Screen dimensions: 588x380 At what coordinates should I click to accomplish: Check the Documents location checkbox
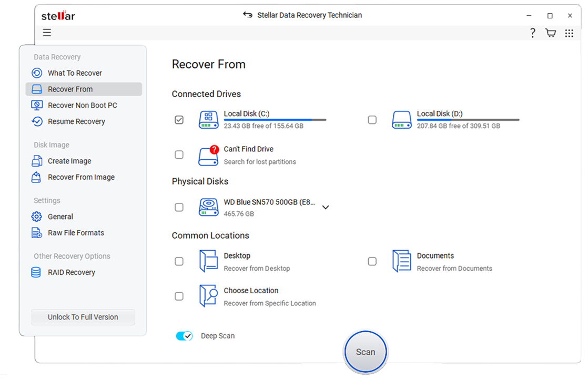tap(372, 261)
